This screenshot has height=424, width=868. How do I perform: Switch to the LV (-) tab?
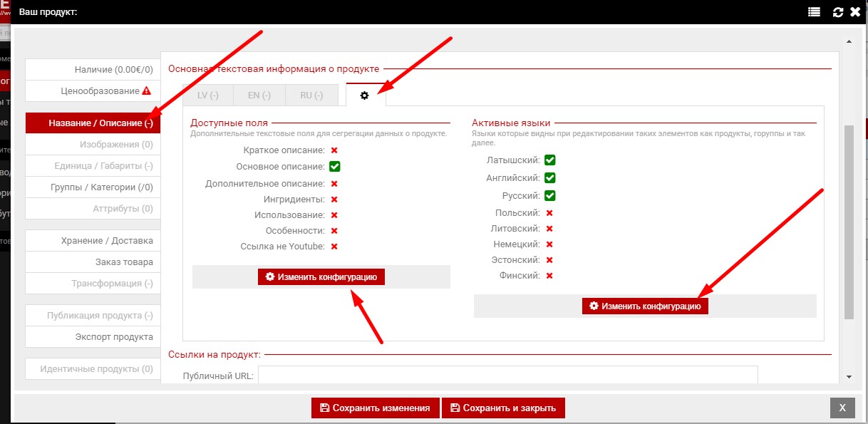207,95
